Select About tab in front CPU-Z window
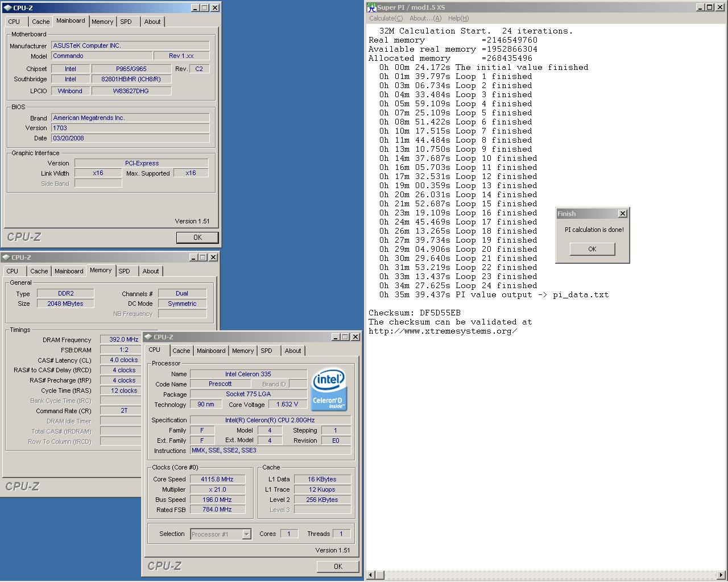This screenshot has width=728, height=582. click(x=293, y=351)
